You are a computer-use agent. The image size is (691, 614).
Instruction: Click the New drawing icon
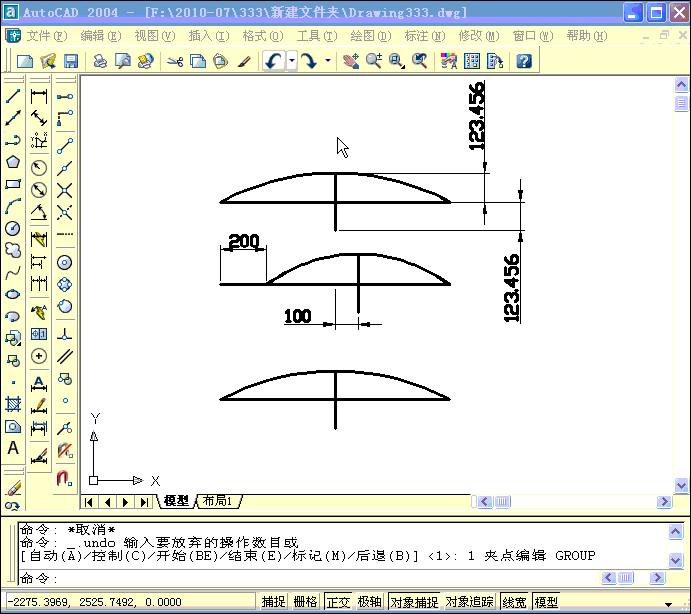click(25, 61)
